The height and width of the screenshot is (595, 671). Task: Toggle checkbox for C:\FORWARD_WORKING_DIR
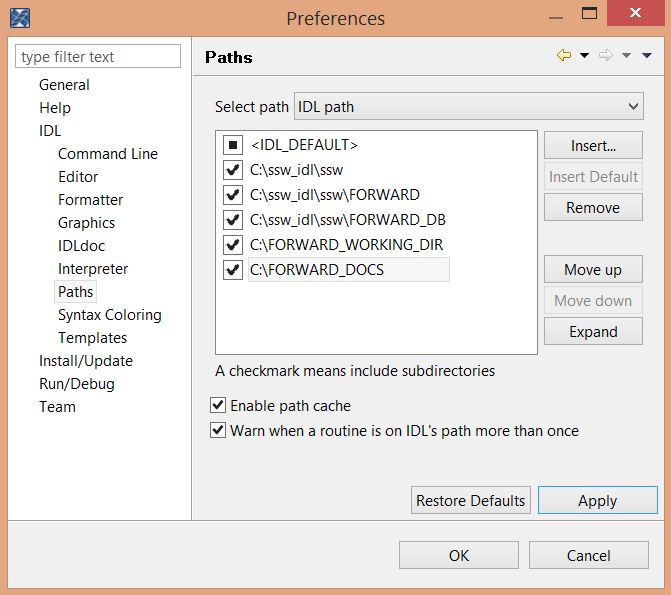pyautogui.click(x=233, y=244)
